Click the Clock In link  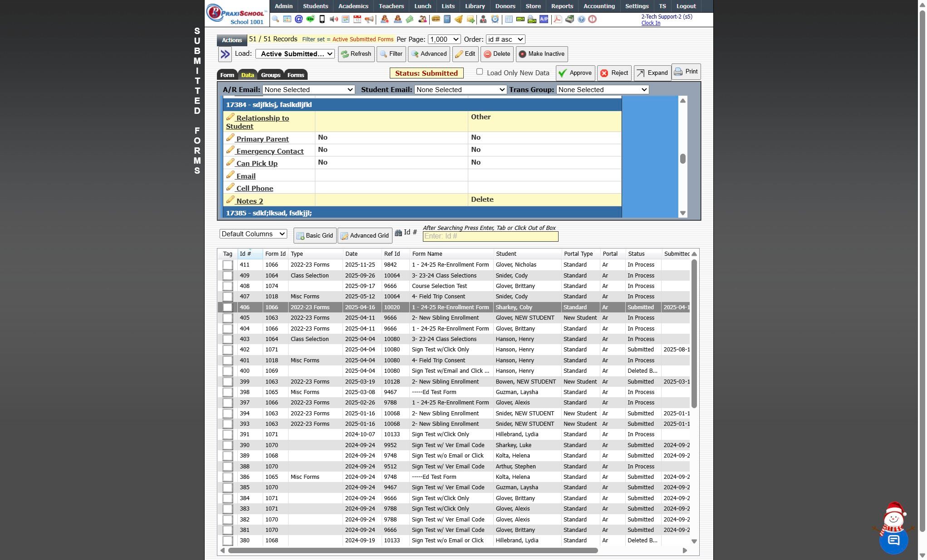point(650,23)
